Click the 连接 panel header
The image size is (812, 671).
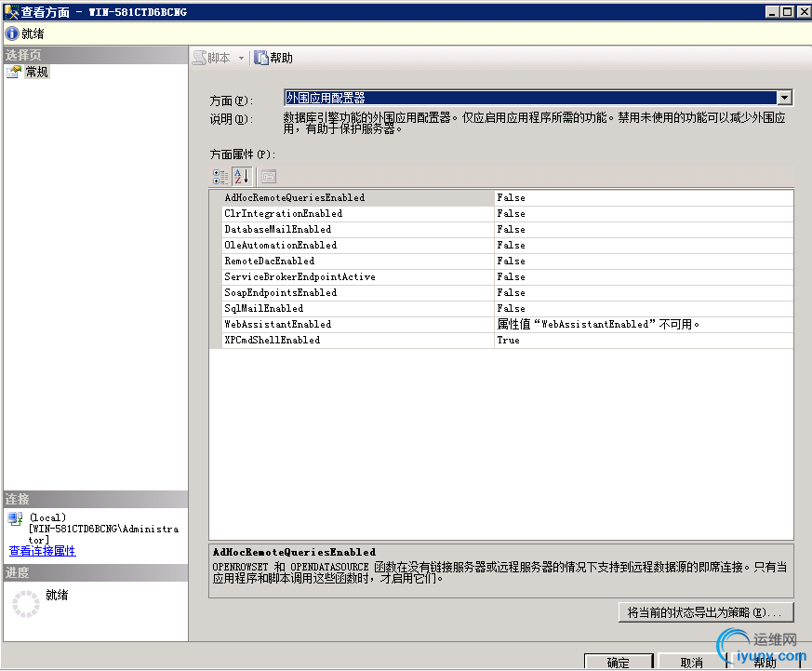95,500
